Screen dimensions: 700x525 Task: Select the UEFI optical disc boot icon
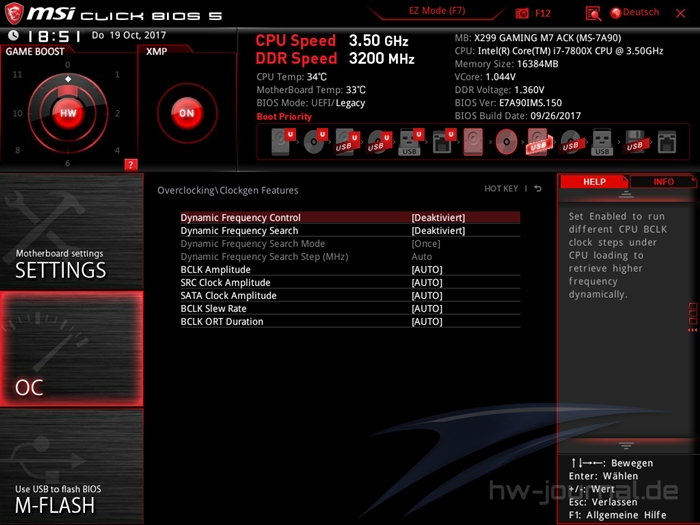tap(315, 142)
